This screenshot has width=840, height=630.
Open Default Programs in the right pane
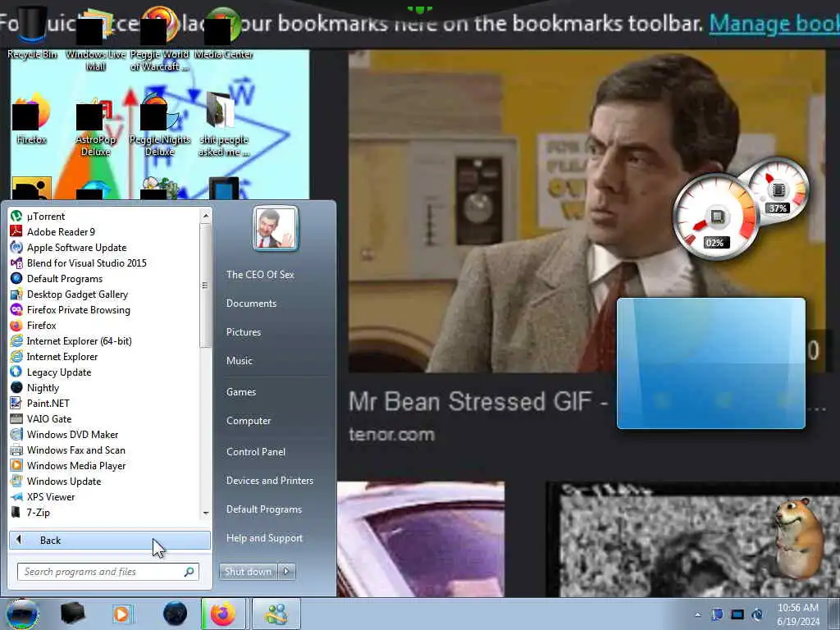pyautogui.click(x=264, y=509)
